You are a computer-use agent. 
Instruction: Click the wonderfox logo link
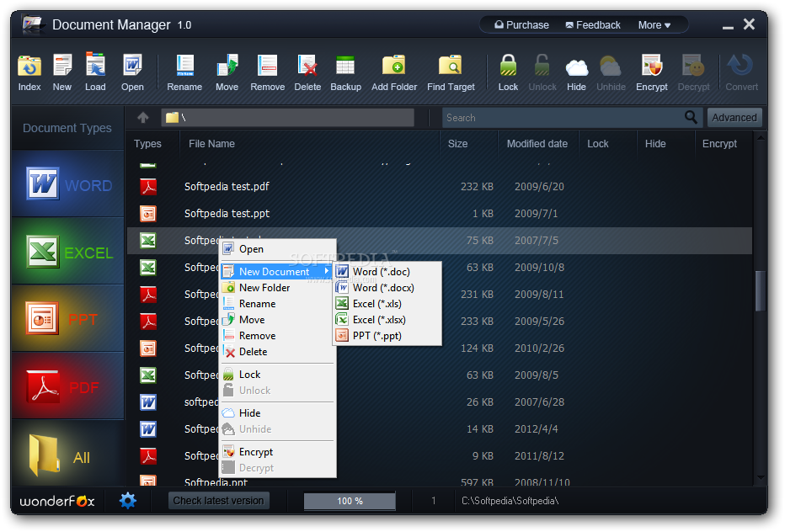click(57, 501)
